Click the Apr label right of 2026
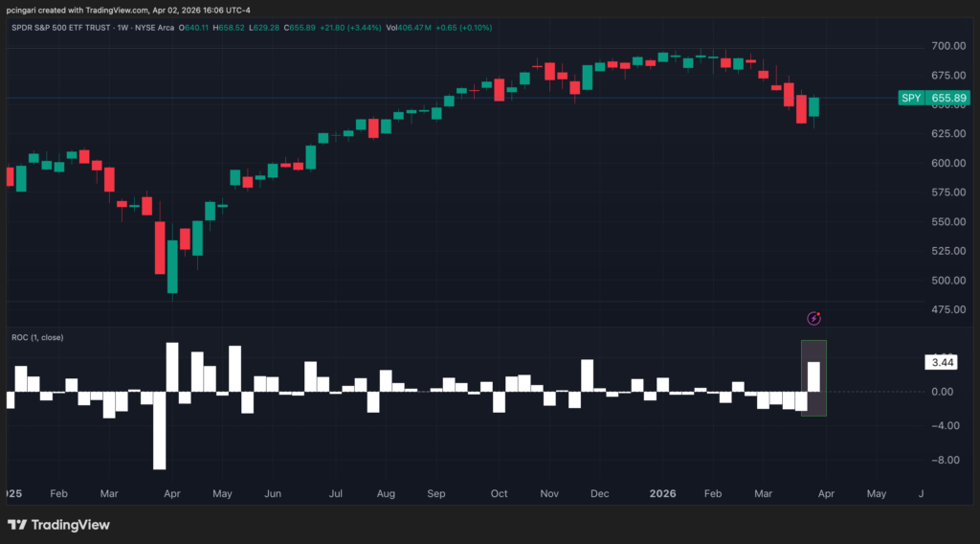This screenshot has width=980, height=544. click(825, 494)
